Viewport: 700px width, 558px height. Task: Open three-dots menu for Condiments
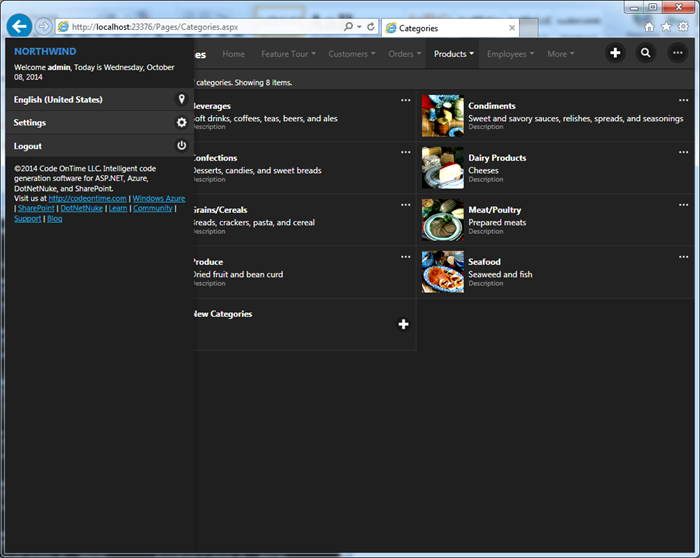683,100
